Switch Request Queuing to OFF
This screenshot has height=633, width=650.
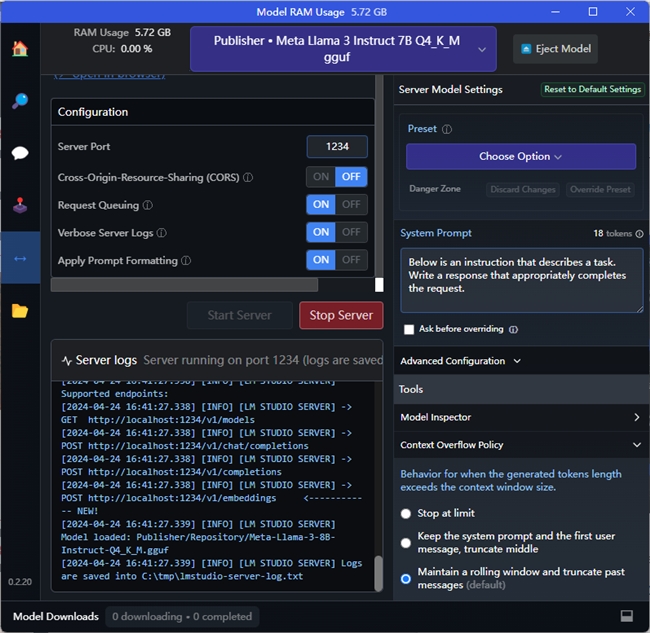pos(351,205)
